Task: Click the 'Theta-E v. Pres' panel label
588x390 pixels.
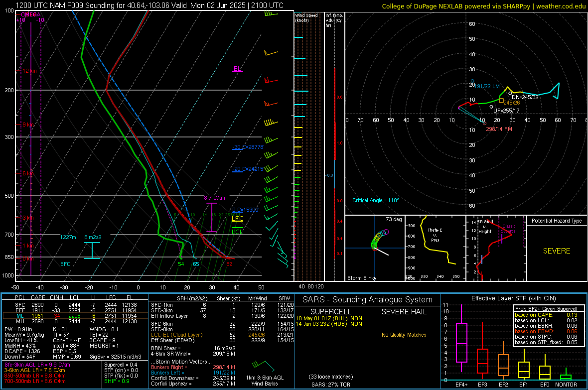Action: pos(435,235)
